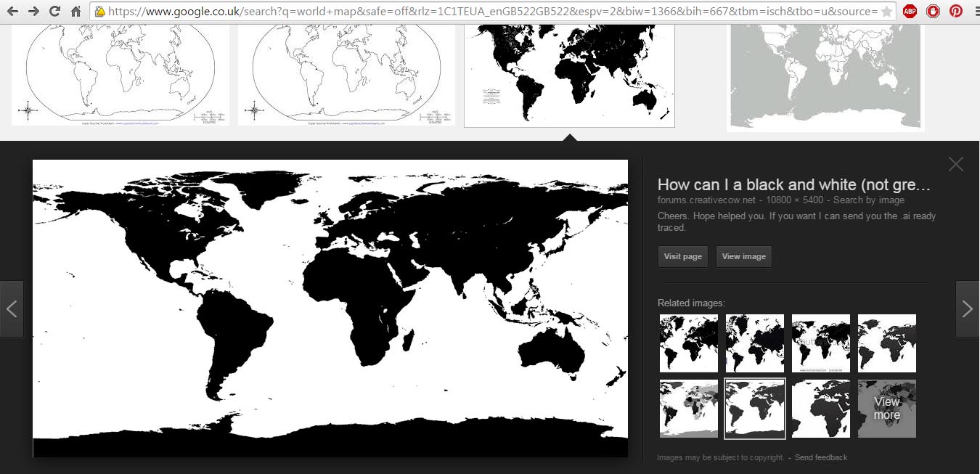The image size is (980, 474).
Task: Click the Visit page button
Action: [682, 256]
